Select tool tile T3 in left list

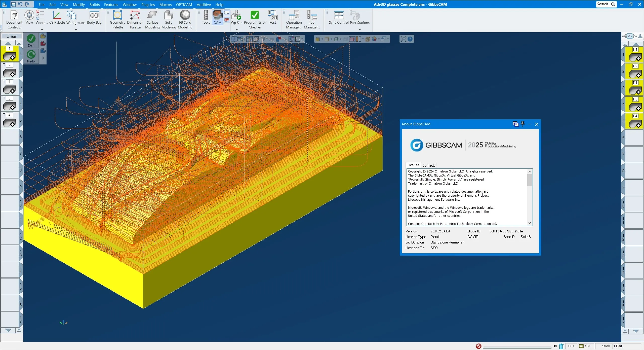click(10, 103)
